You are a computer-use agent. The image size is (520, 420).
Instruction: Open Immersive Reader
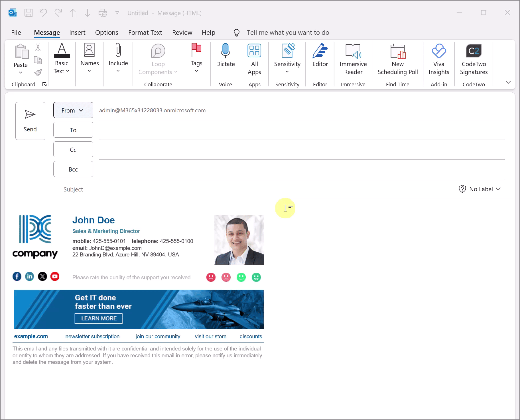pos(353,59)
